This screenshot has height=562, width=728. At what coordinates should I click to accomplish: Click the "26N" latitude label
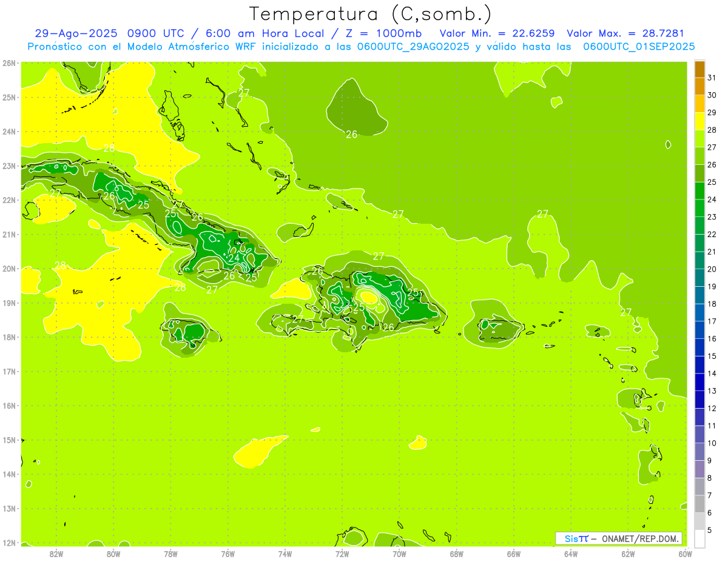pyautogui.click(x=9, y=63)
